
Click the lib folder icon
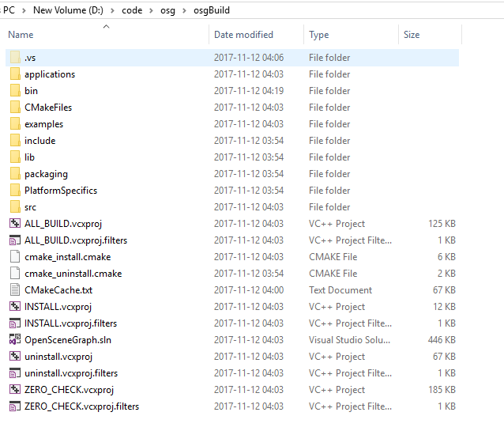click(x=15, y=157)
